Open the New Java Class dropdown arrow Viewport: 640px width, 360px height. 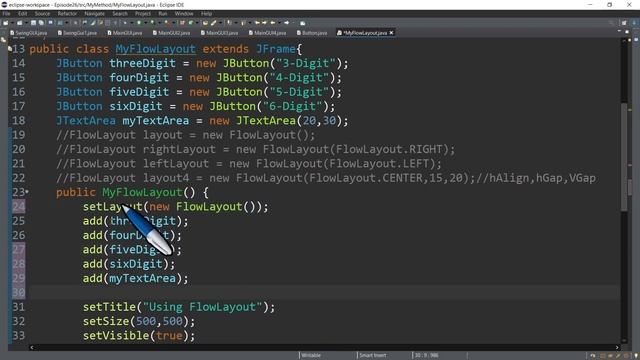(197, 23)
